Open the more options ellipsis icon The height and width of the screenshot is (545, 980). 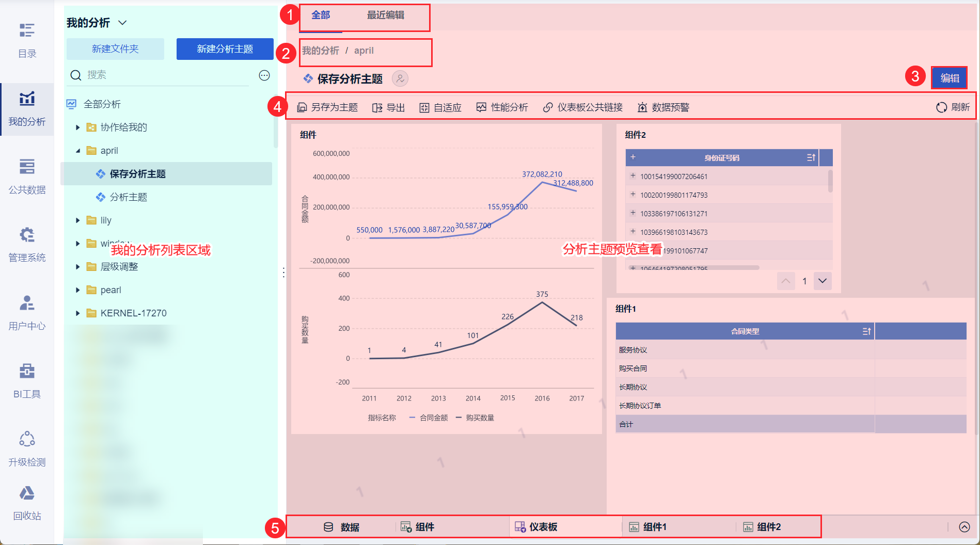(264, 75)
